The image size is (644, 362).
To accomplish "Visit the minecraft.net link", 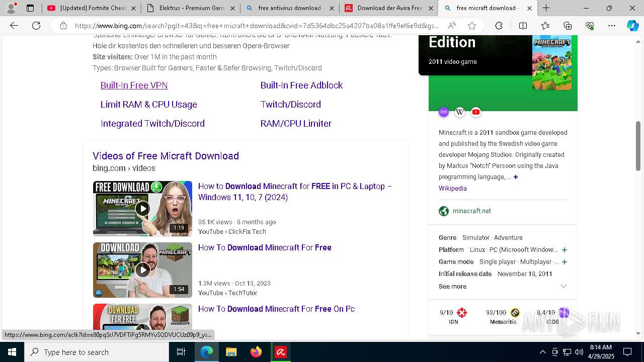I will tap(472, 211).
